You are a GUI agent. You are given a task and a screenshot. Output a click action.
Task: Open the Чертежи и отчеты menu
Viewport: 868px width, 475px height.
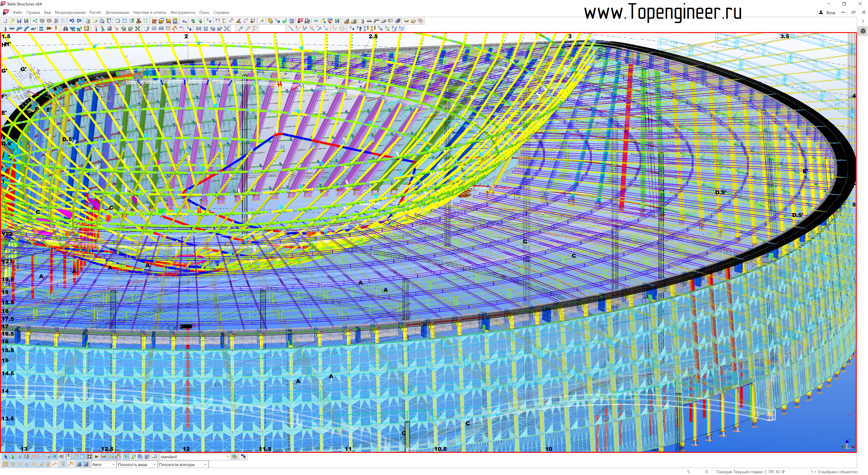pos(149,12)
